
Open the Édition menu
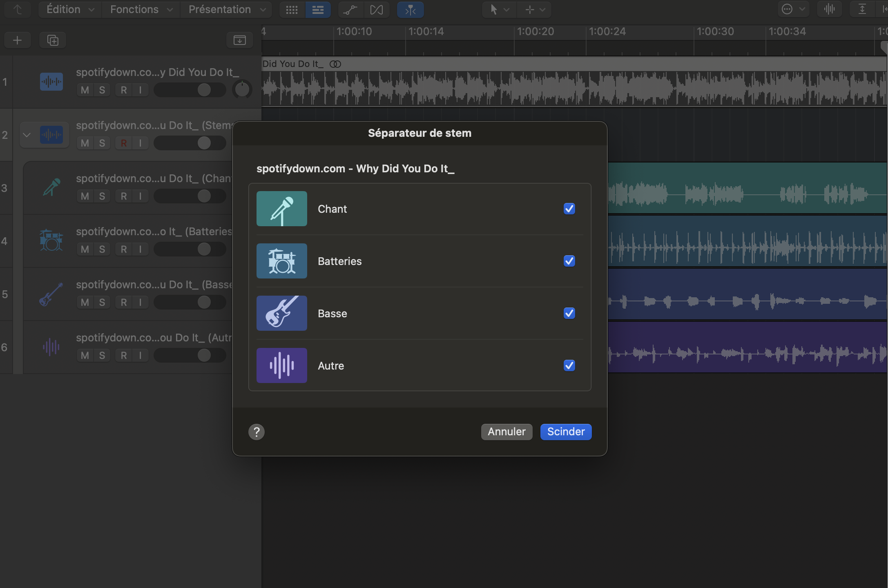point(69,9)
